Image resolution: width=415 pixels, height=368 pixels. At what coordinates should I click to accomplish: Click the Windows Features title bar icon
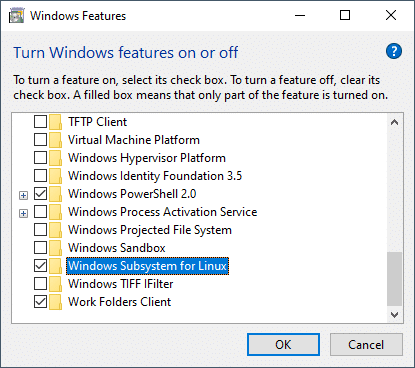click(x=17, y=16)
